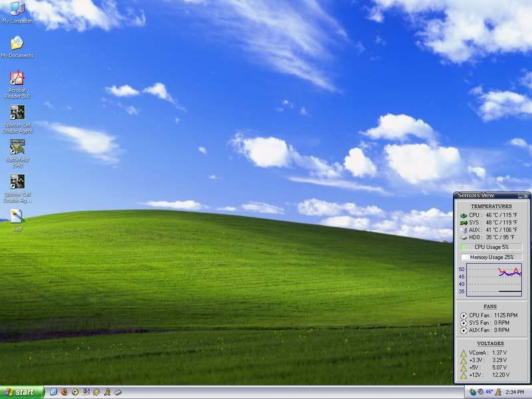Screen dimensions: 532x399
Task: Click the AUX Fan icon
Action: pyautogui.click(x=463, y=330)
